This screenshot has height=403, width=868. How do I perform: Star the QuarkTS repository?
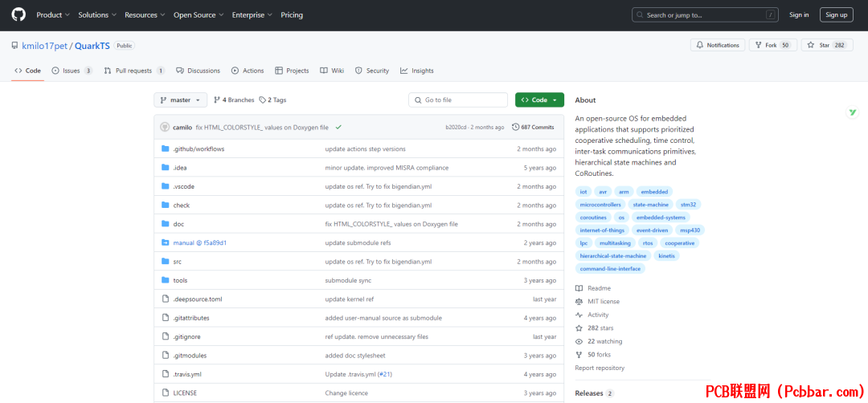click(826, 45)
